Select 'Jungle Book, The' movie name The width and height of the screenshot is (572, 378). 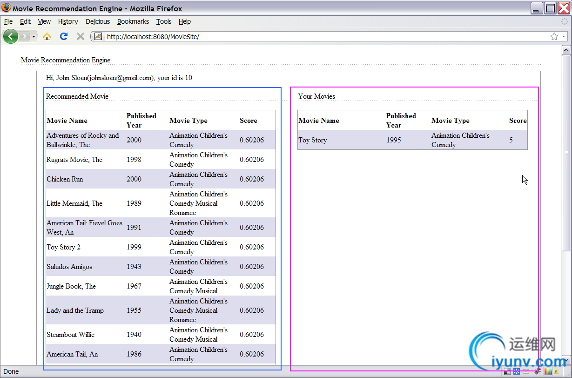(71, 286)
